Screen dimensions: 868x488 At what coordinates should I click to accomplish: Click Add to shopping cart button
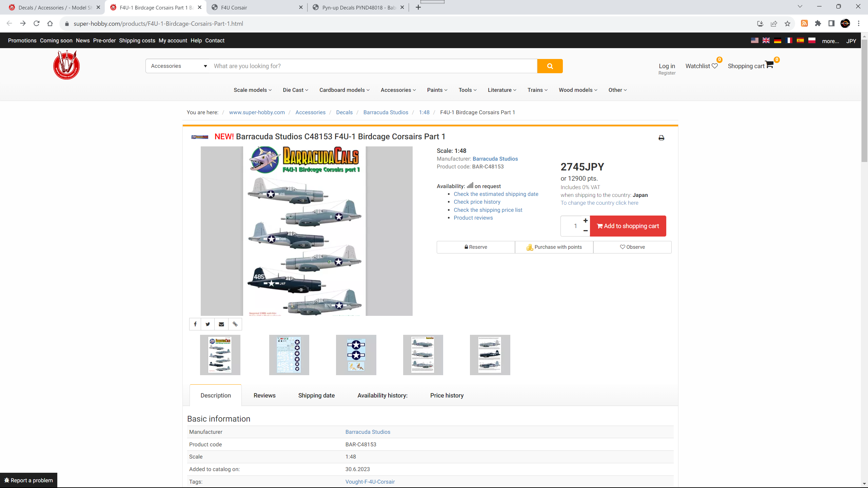coord(628,226)
